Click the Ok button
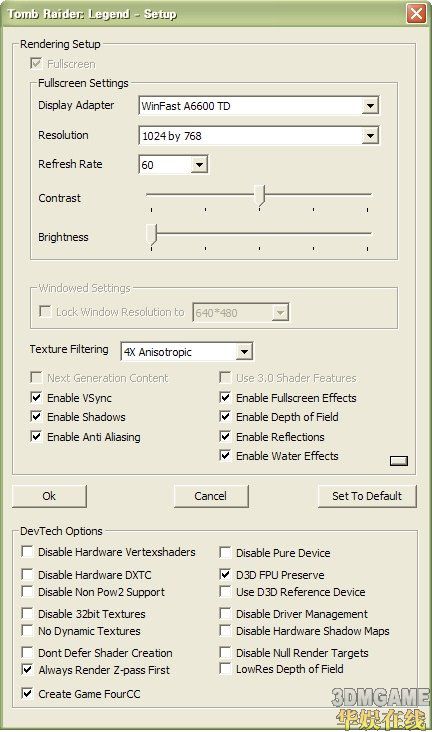 coord(49,496)
